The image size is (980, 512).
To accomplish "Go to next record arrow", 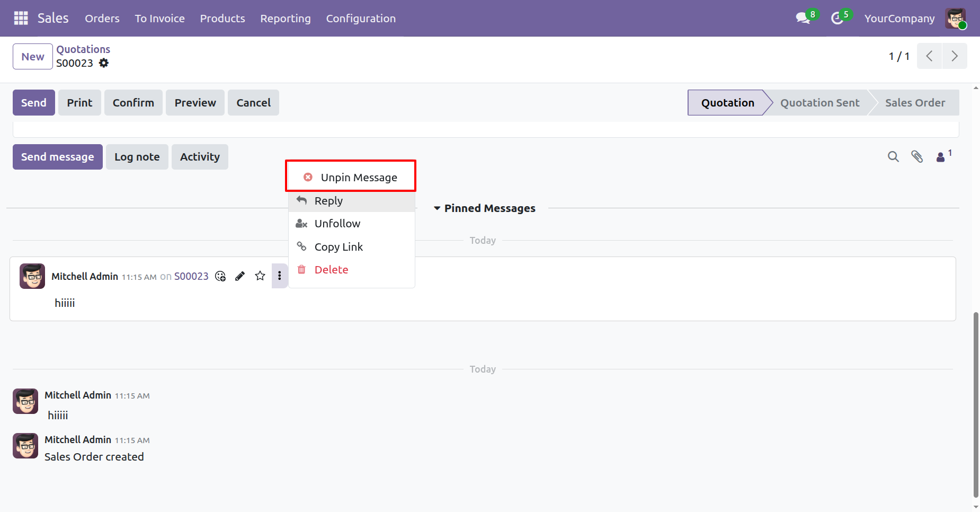I will tap(954, 56).
